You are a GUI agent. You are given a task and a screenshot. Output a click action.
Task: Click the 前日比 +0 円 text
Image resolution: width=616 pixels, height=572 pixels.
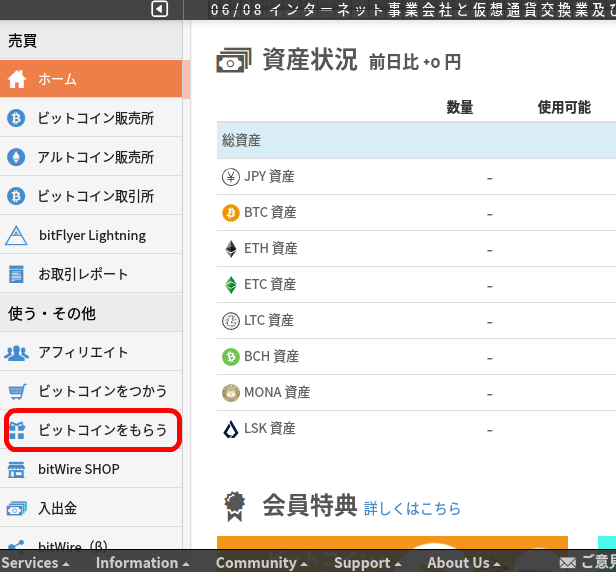(x=414, y=62)
